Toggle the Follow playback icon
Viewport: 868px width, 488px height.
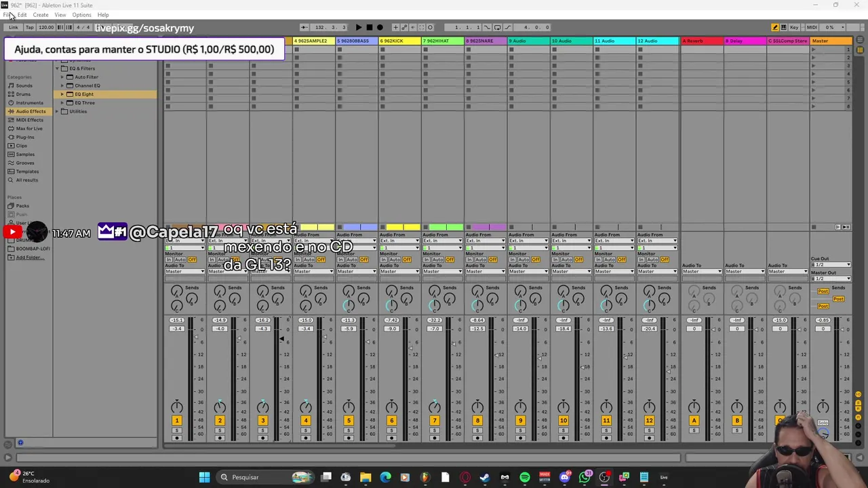pos(304,27)
